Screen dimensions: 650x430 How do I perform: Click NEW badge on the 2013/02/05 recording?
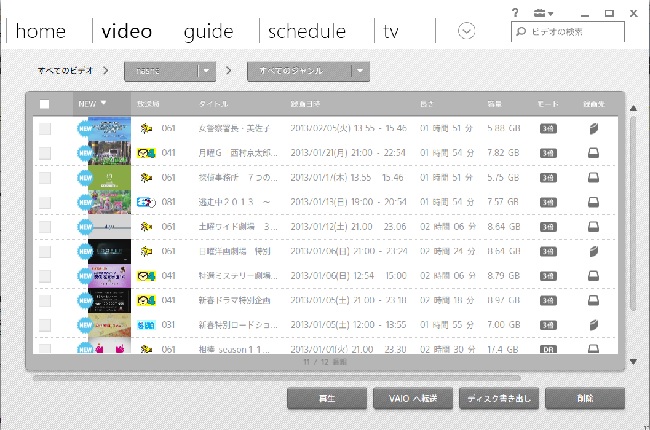point(85,129)
